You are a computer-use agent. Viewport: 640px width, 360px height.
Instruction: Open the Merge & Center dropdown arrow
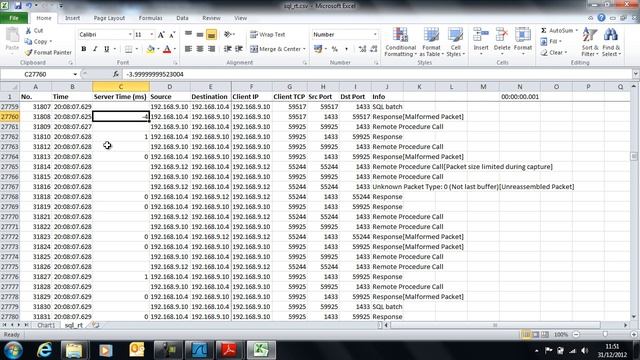pos(304,49)
